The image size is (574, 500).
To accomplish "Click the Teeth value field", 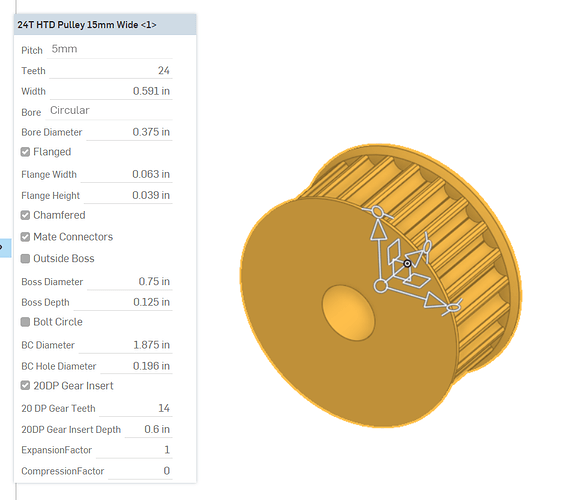I will (x=111, y=70).
